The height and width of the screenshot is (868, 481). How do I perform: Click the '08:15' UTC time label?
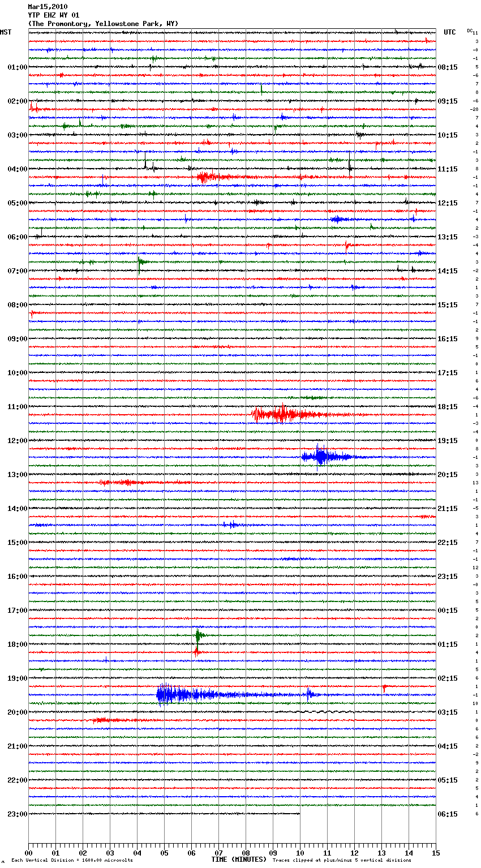coord(448,67)
